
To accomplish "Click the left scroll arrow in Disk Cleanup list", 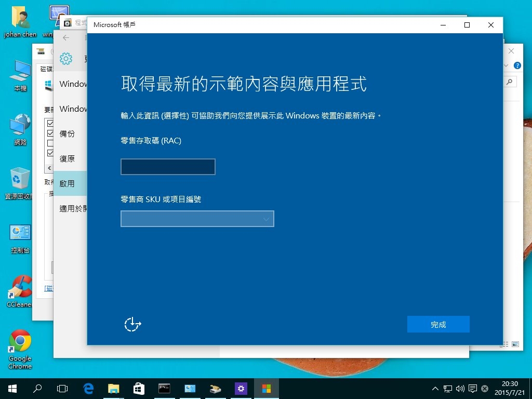I will pos(49,168).
